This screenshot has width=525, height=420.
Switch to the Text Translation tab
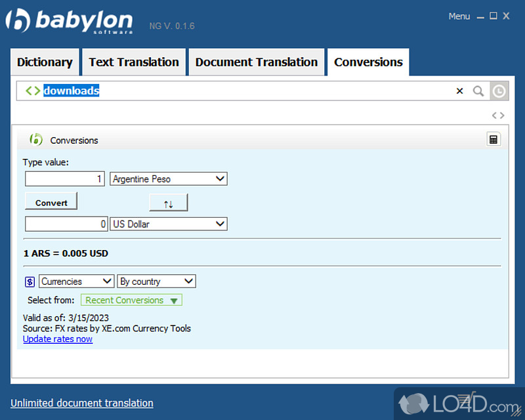coord(134,62)
